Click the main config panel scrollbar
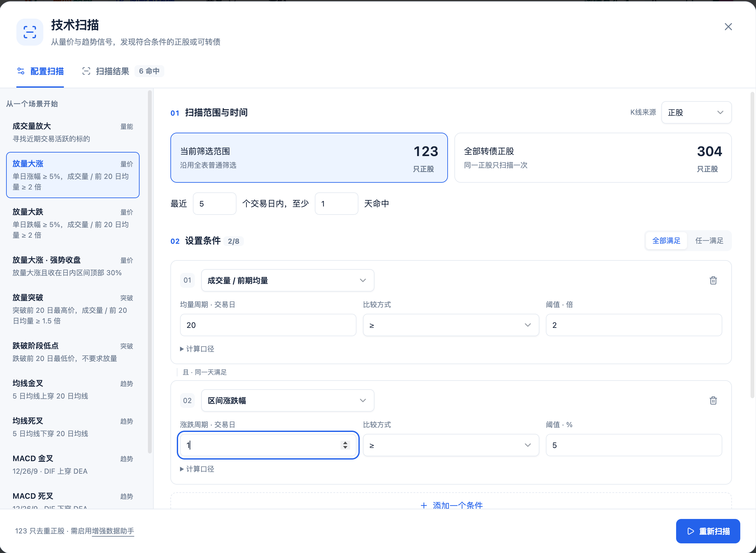 752,245
